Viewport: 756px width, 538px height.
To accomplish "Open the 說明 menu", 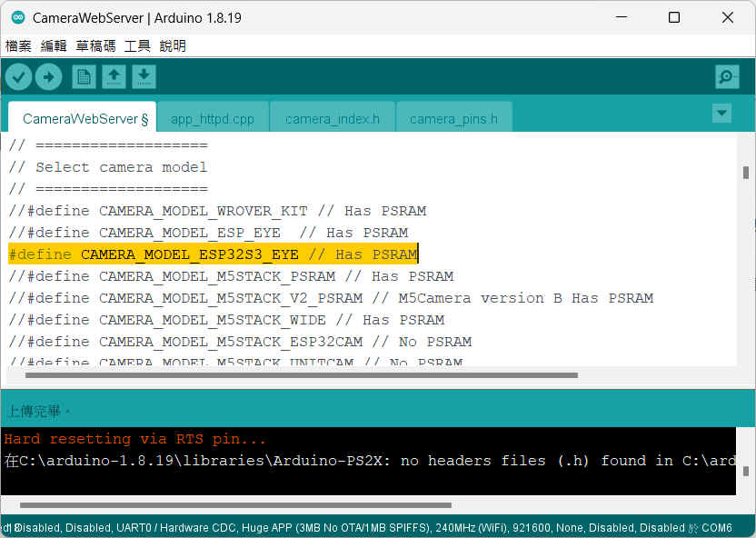I will point(173,45).
